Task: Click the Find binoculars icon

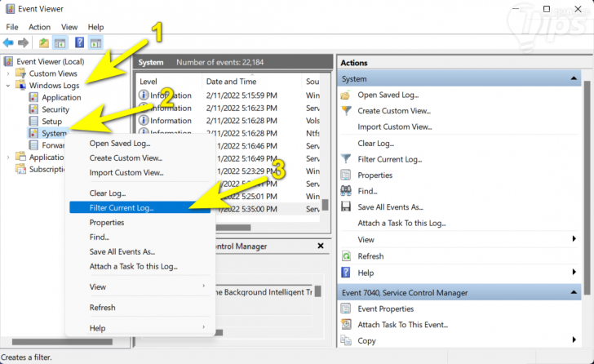Action: click(346, 190)
